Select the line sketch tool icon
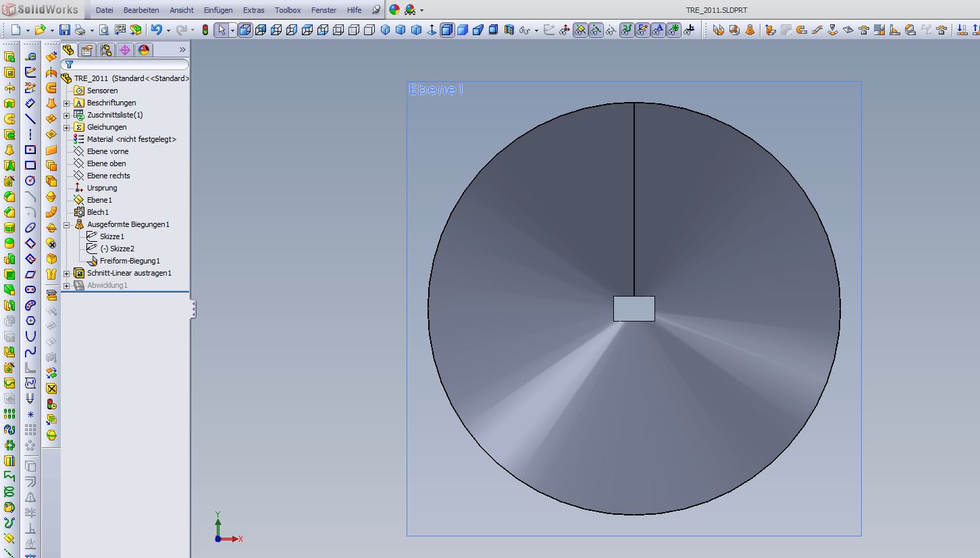Image resolution: width=980 pixels, height=558 pixels. coord(30,119)
